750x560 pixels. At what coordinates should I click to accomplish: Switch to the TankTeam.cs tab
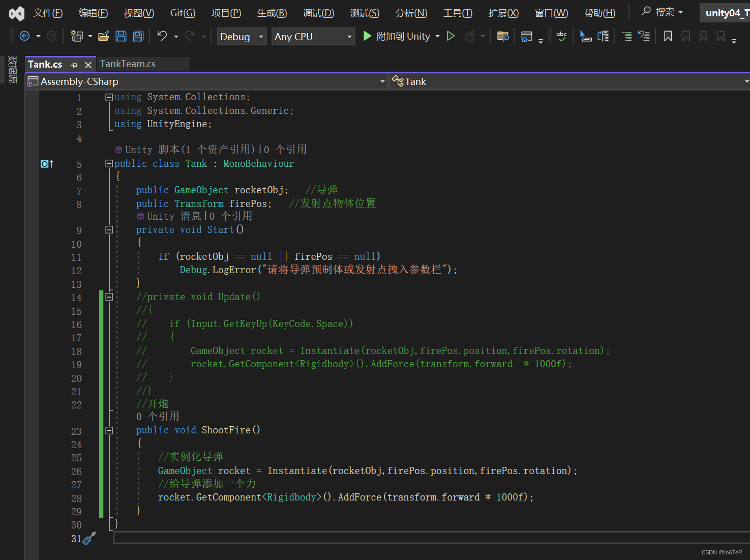[x=128, y=64]
